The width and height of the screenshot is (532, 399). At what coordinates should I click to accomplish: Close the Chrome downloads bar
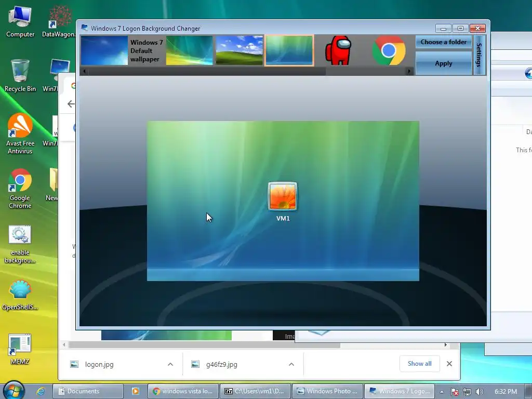click(x=449, y=364)
